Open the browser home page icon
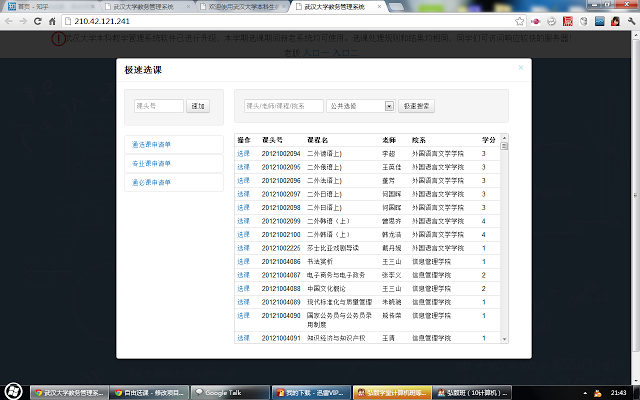The width and height of the screenshot is (640, 400). pyautogui.click(x=52, y=21)
